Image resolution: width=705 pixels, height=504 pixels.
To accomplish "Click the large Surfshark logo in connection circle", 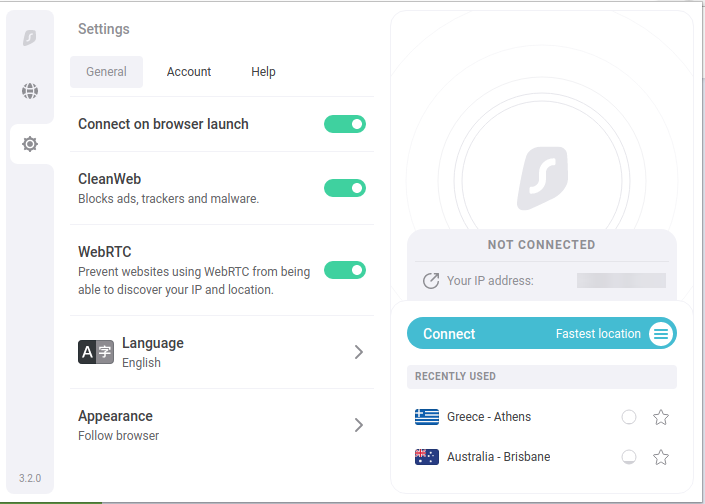I will pyautogui.click(x=542, y=178).
